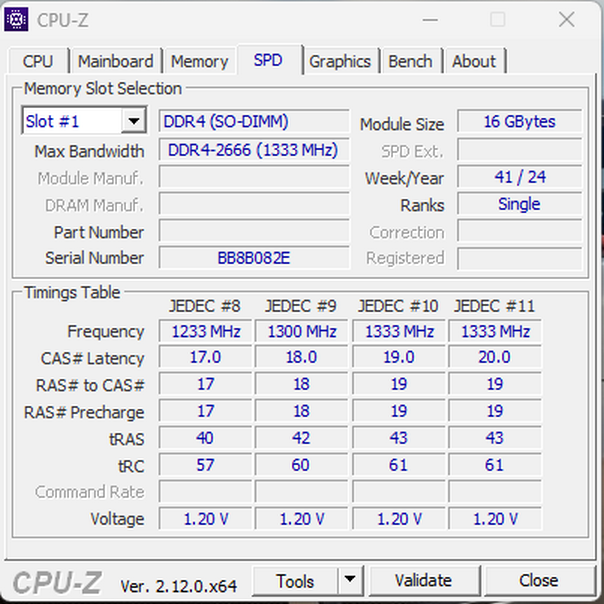Click CAS# Latency value 18.0
This screenshot has width=604, height=604.
point(301,357)
